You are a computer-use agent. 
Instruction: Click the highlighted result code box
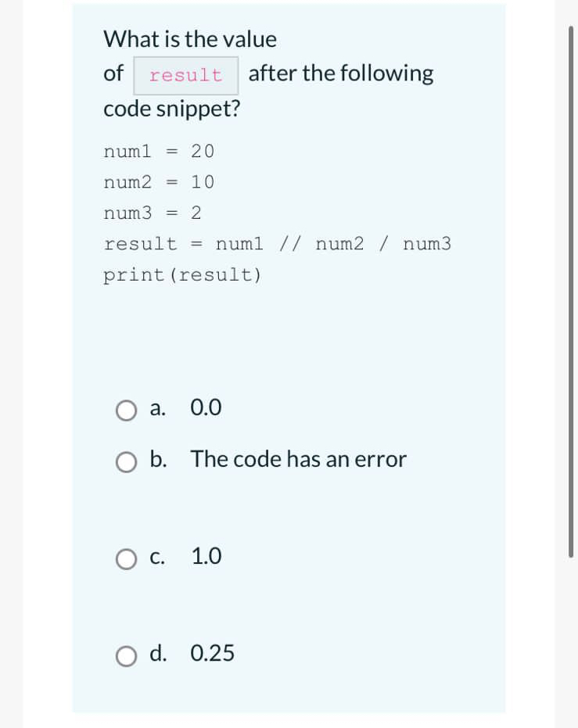(x=185, y=74)
